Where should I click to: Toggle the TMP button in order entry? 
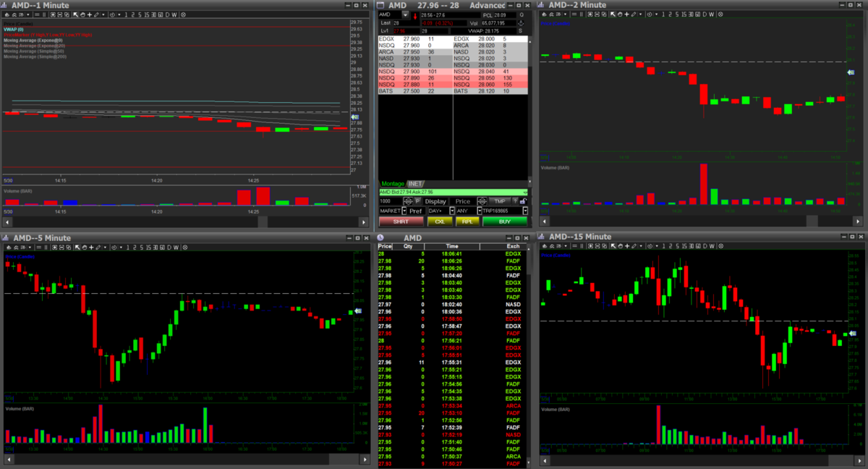coord(500,201)
